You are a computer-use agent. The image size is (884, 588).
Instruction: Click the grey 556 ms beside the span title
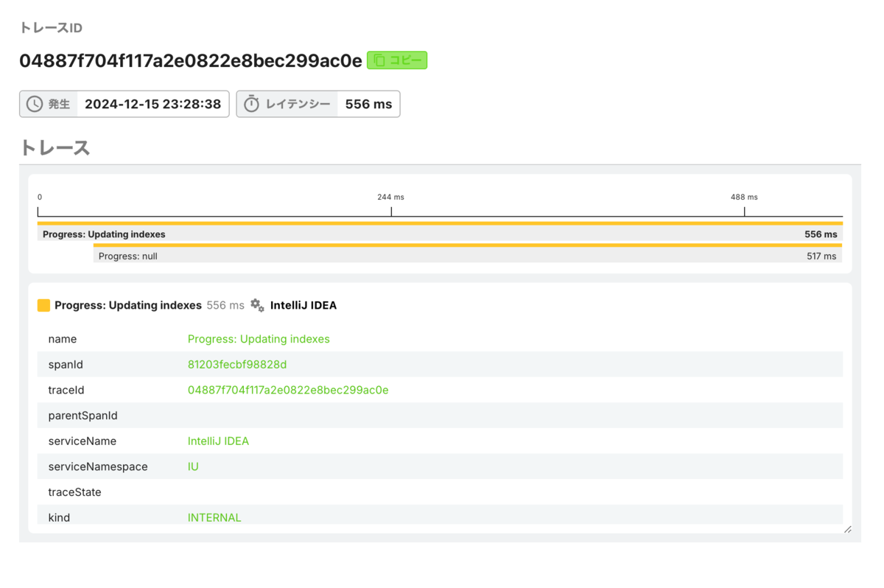click(225, 305)
